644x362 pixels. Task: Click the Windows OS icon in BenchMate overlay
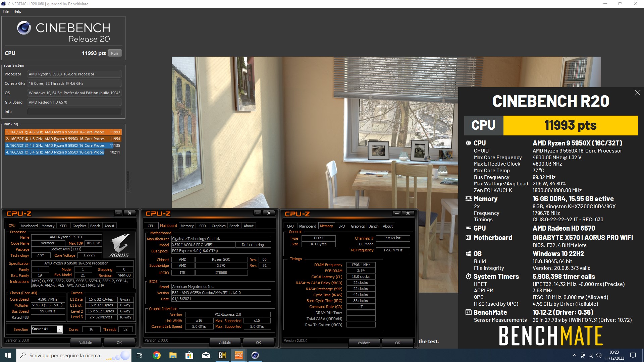point(468,254)
